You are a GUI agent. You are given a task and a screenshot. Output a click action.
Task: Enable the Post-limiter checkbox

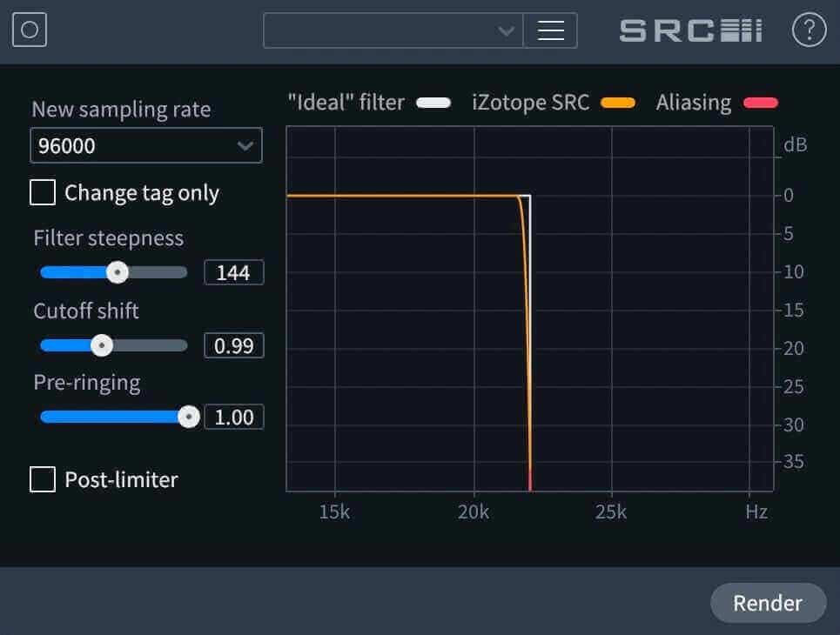(43, 479)
